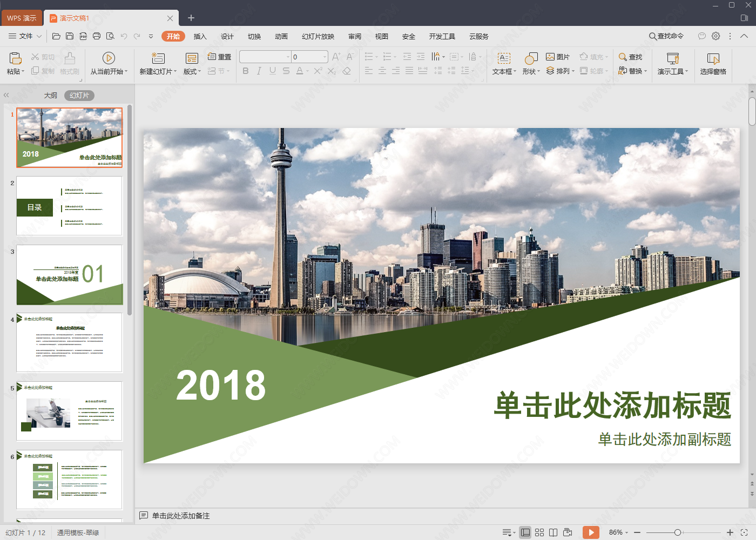Click the zoom slider handle

(x=677, y=532)
